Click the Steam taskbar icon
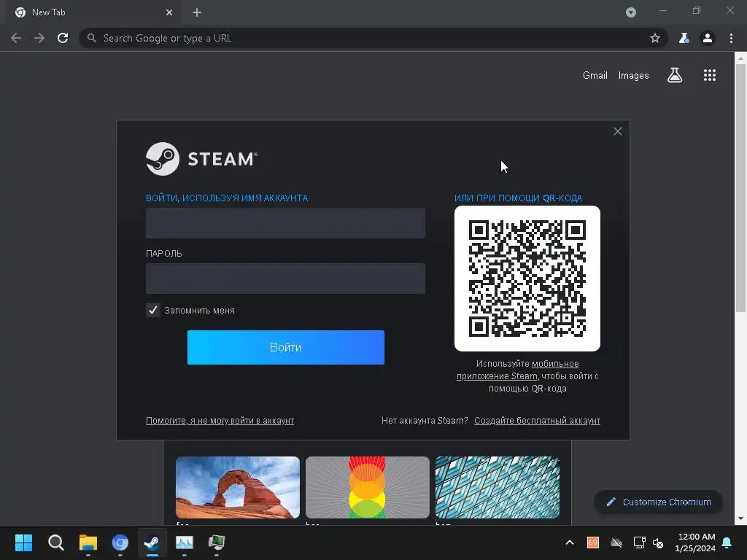Screen dimensions: 747x560 152,542
